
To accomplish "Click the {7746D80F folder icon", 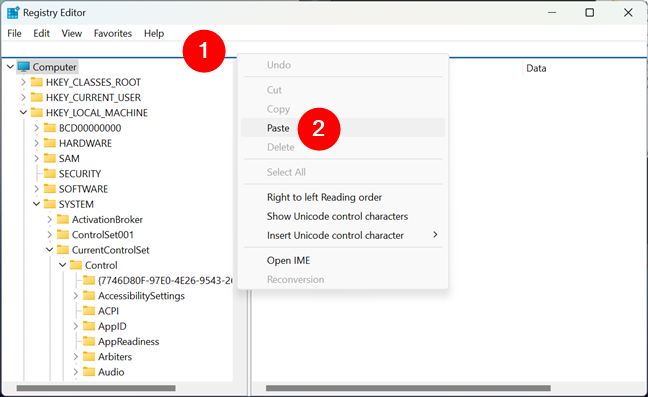I will pyautogui.click(x=89, y=281).
